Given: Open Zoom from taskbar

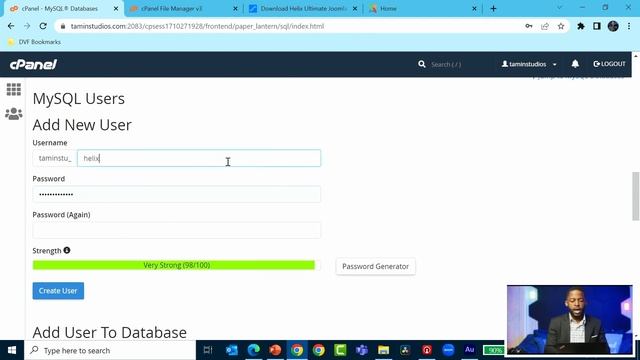Looking at the screenshot, I should 448,350.
